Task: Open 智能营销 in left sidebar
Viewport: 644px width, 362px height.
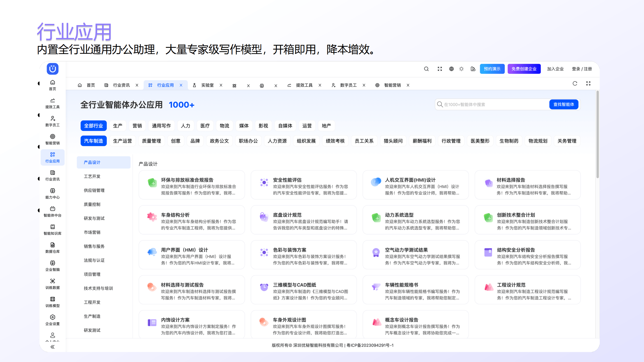Action: (52, 139)
